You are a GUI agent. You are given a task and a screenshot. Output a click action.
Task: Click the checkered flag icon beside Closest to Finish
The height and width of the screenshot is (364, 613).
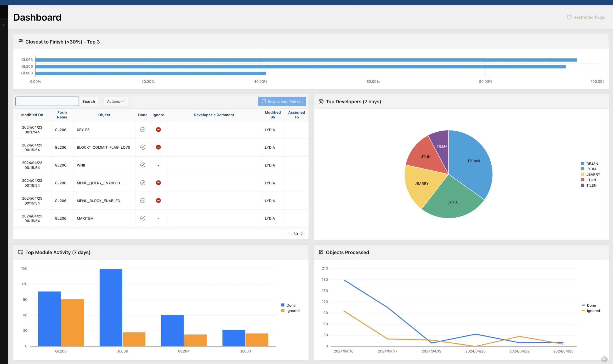21,41
